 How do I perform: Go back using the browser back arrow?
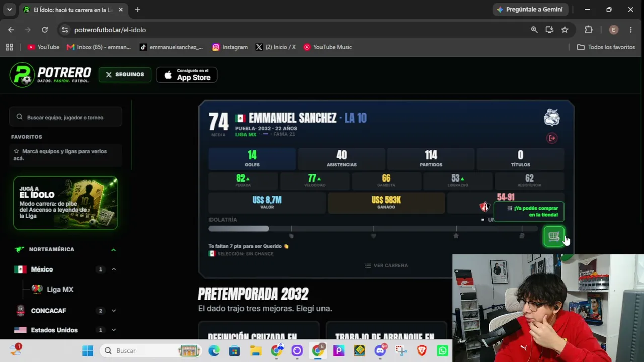pos(11,30)
